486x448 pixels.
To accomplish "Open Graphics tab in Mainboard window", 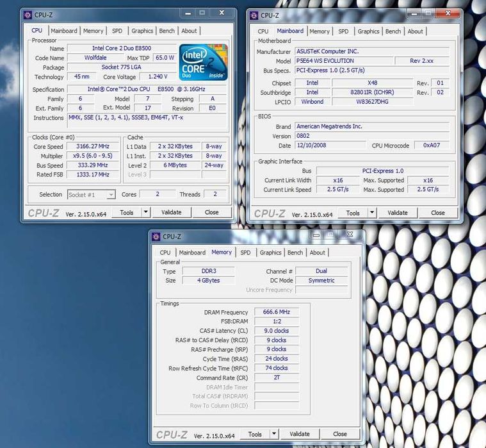I will click(x=369, y=31).
